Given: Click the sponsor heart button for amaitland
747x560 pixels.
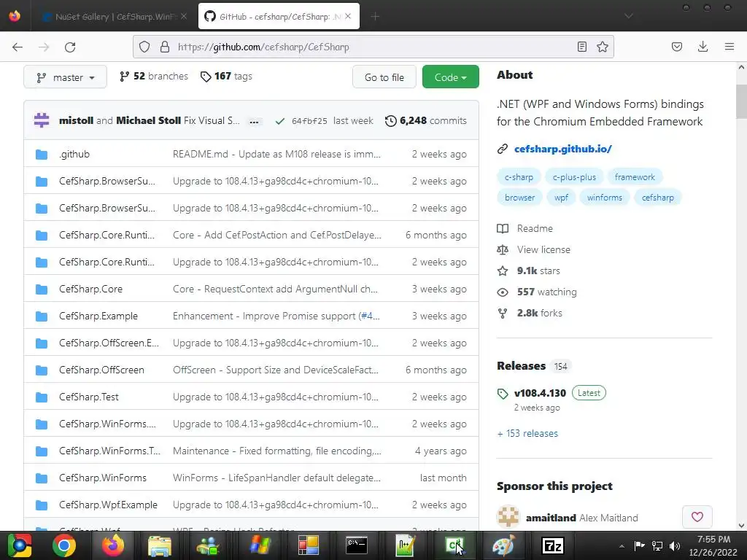Looking at the screenshot, I should coord(697,517).
